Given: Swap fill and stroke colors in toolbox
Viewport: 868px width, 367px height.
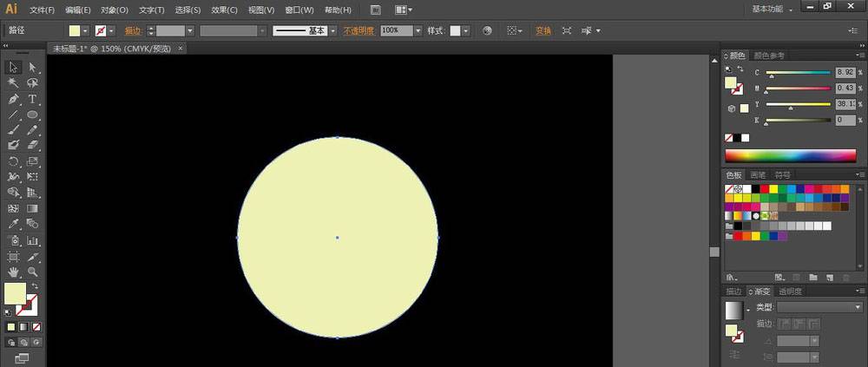Looking at the screenshot, I should point(35,287).
